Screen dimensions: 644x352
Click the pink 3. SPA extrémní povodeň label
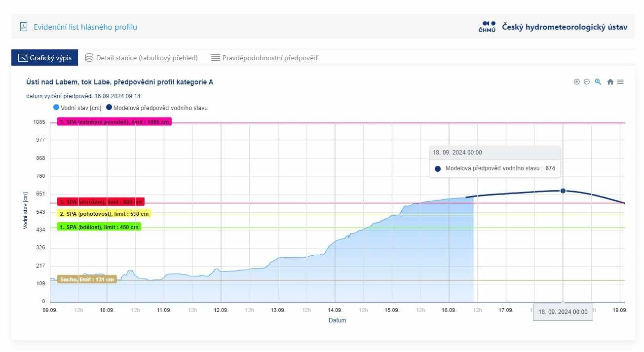point(114,122)
